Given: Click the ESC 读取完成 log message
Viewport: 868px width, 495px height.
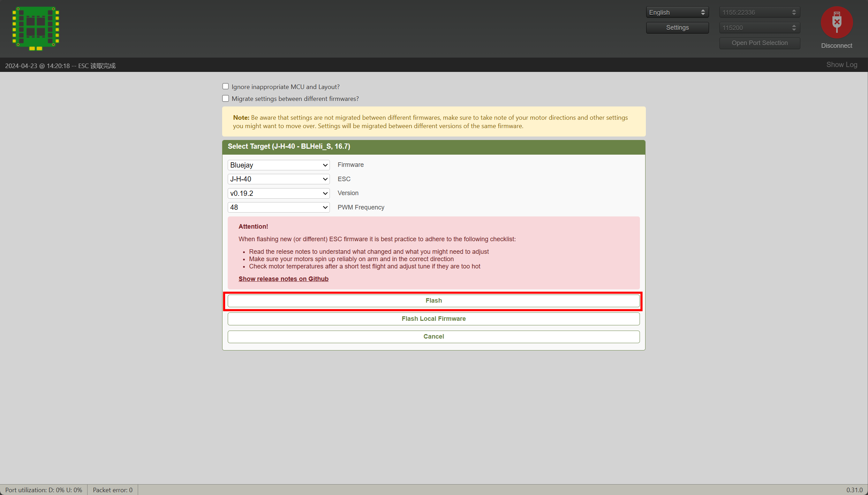Looking at the screenshot, I should [x=60, y=66].
